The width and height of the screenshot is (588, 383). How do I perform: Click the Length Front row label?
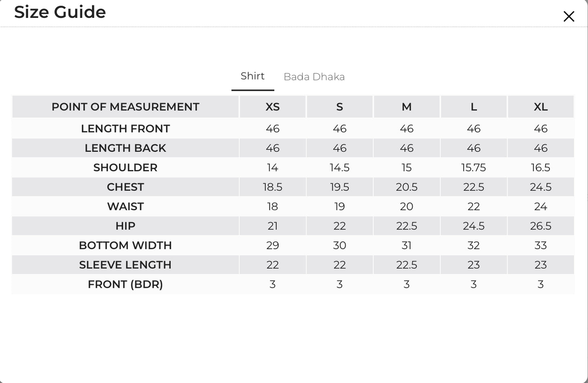[125, 128]
